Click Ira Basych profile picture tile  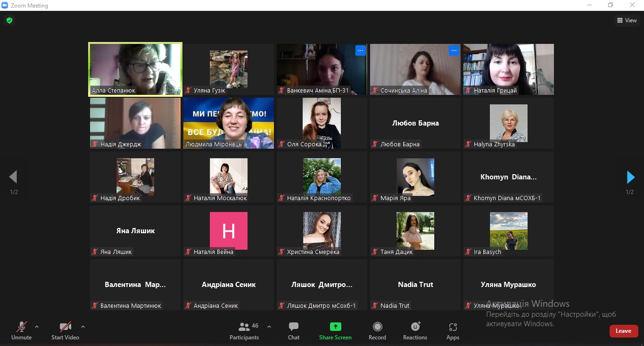(509, 231)
